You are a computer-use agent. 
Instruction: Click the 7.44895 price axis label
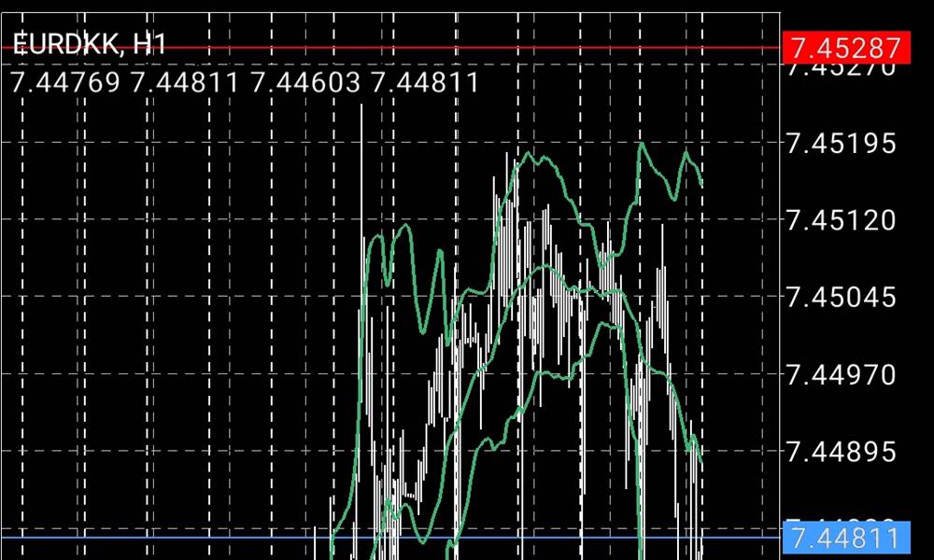tap(842, 452)
